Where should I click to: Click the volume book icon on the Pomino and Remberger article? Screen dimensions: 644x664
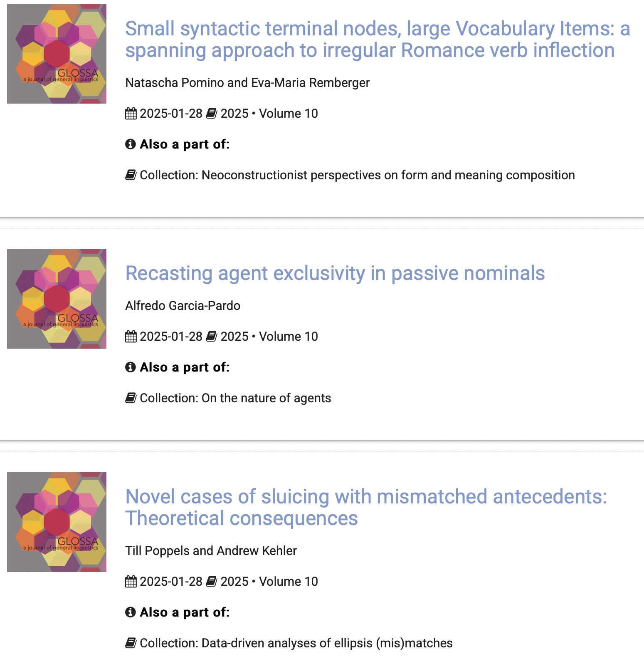click(212, 114)
